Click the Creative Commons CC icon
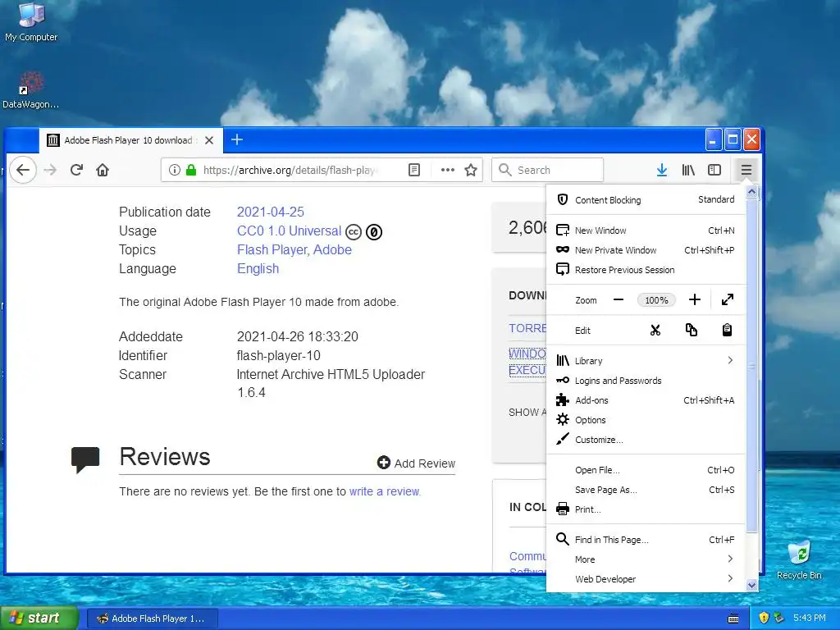 pos(354,232)
